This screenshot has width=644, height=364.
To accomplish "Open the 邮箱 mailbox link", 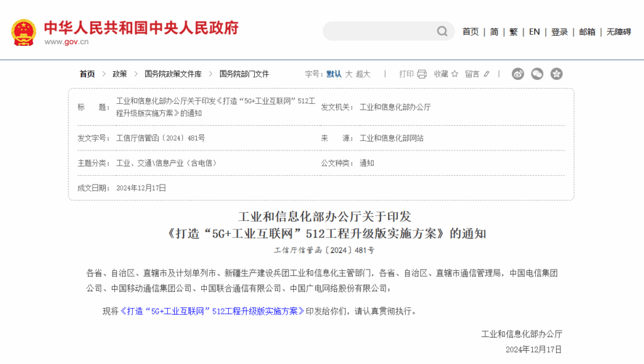I will pyautogui.click(x=587, y=32).
